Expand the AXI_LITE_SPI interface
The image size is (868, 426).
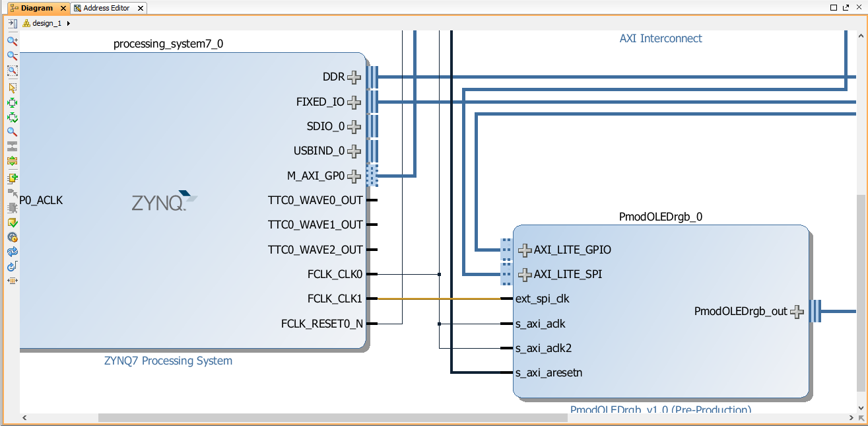pos(525,275)
